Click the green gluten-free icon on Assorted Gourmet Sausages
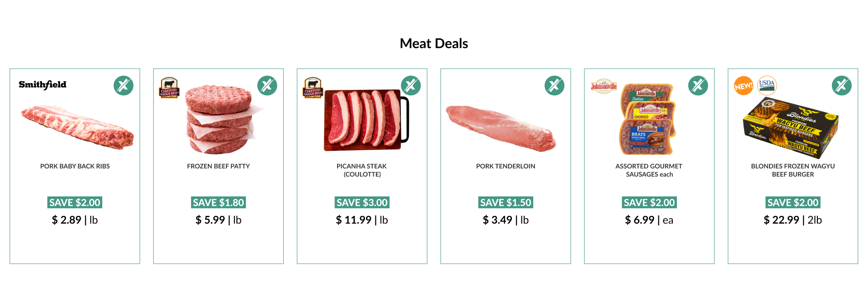Viewport: 868px width, 303px height. [698, 85]
